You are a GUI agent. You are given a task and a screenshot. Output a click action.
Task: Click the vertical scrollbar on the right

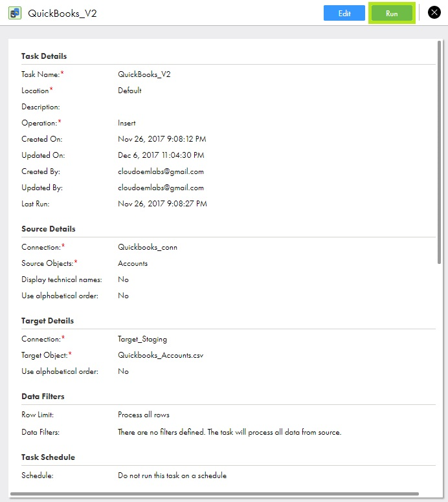pos(439,152)
